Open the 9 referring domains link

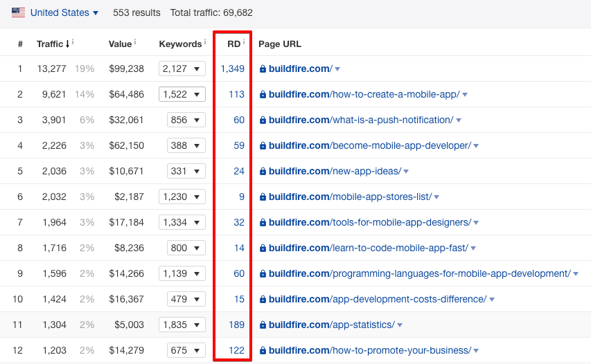(242, 197)
